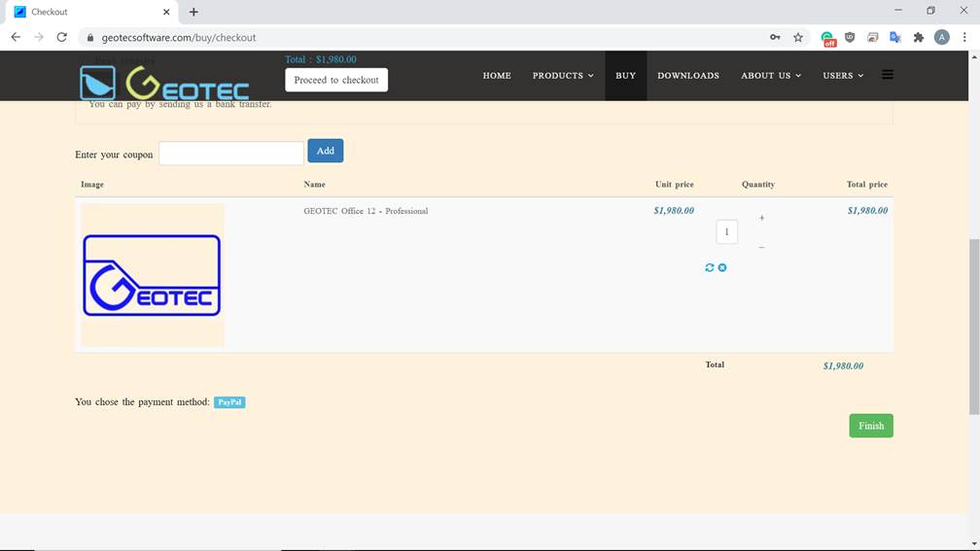Remove product with the delete icon
Image resolution: width=980 pixels, height=551 pixels.
(722, 267)
